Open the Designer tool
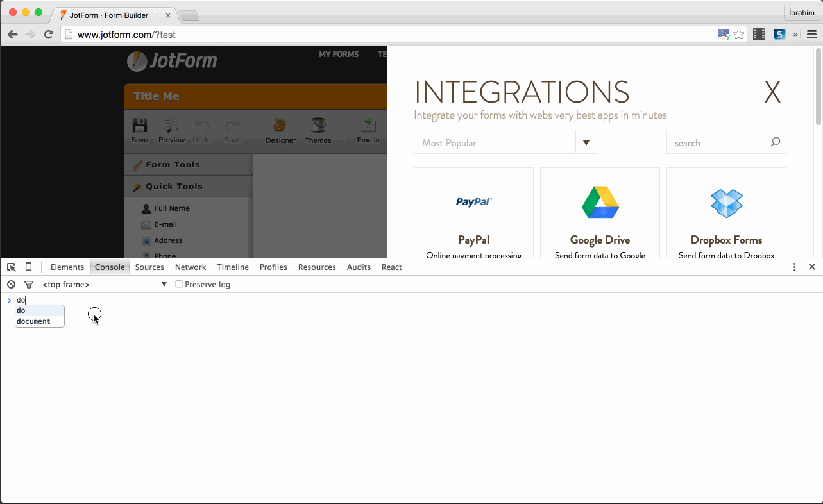The image size is (823, 504). click(x=280, y=130)
